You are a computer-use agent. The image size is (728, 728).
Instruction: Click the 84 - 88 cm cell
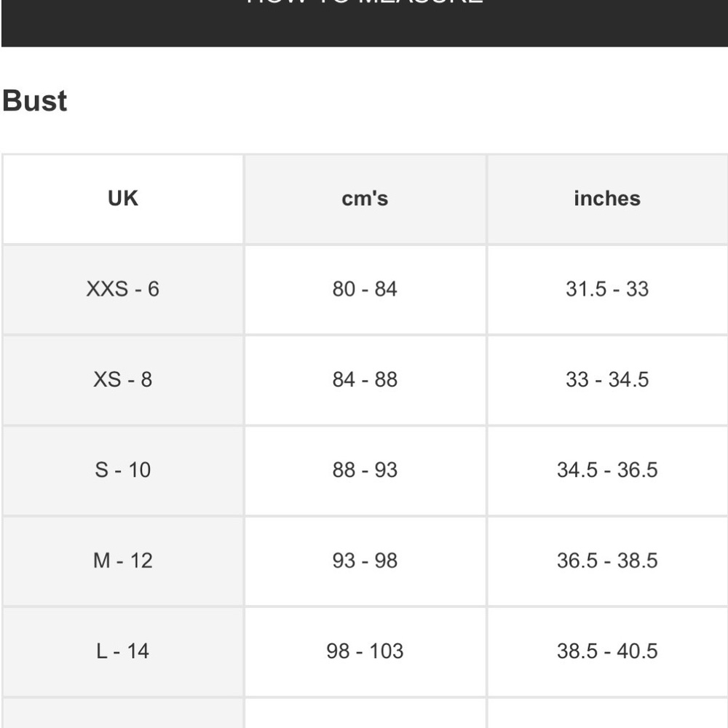365,379
